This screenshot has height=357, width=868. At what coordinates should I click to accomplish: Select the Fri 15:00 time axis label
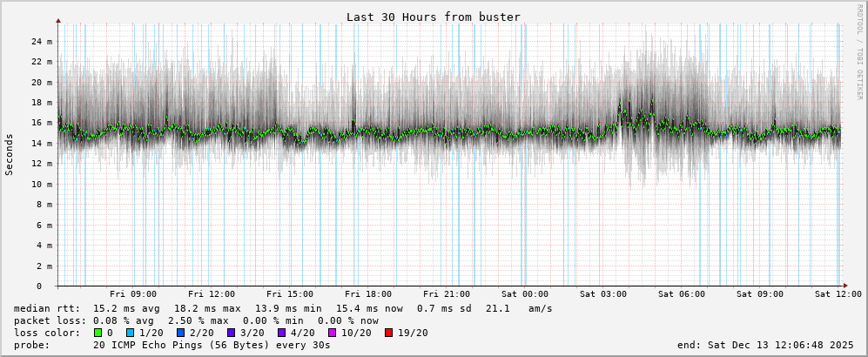tap(290, 294)
